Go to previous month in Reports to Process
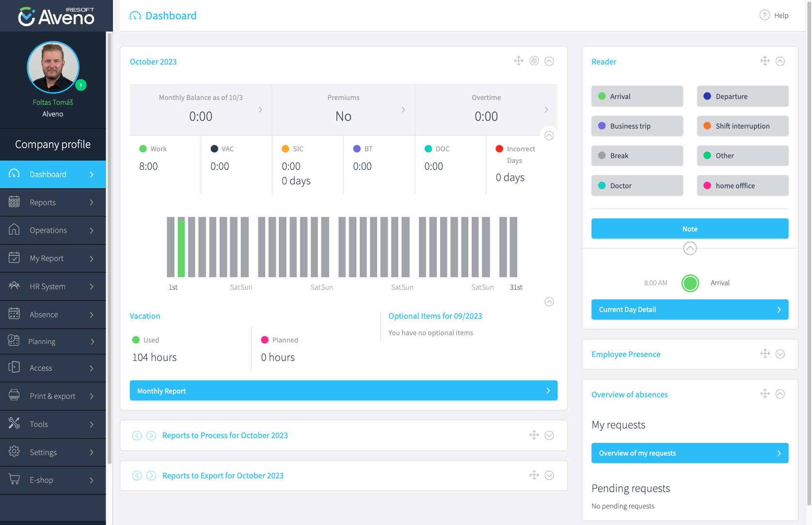Viewport: 812px width, 525px height. tap(137, 435)
